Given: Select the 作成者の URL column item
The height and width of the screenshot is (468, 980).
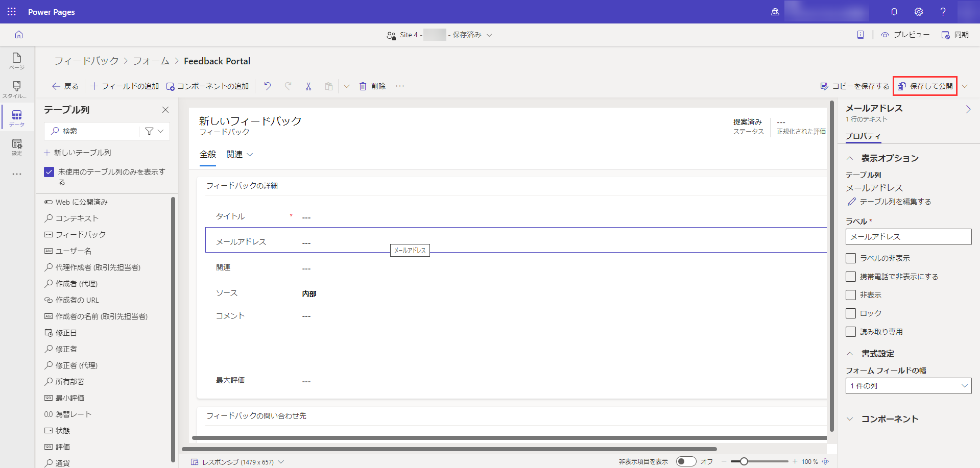Looking at the screenshot, I should (71, 300).
